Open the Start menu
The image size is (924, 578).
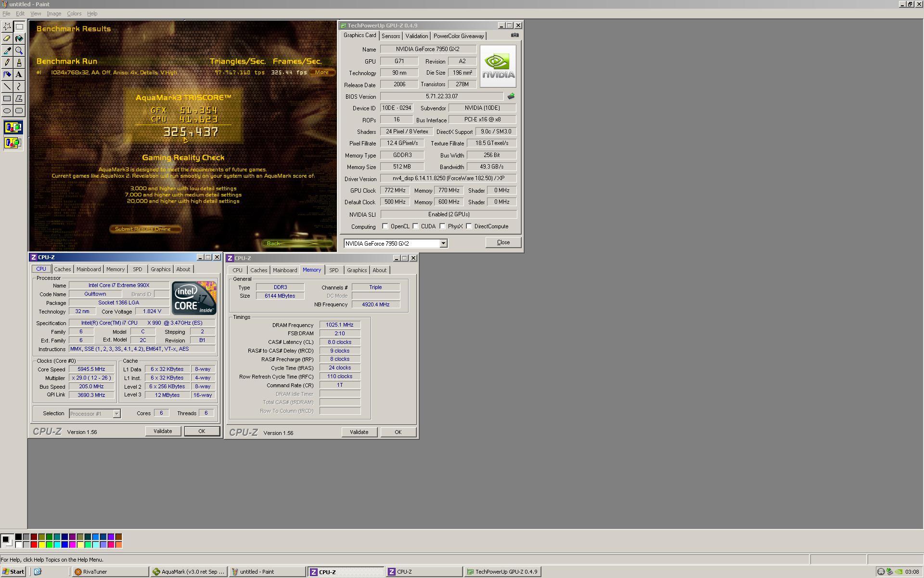point(13,572)
